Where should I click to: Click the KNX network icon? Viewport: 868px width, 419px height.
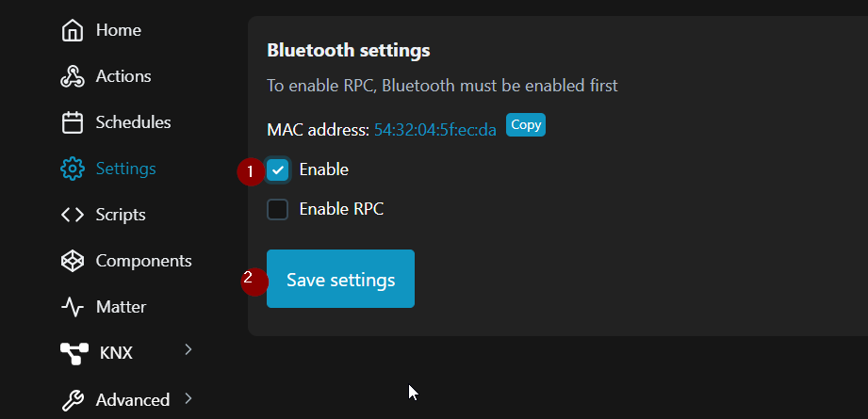click(x=74, y=353)
